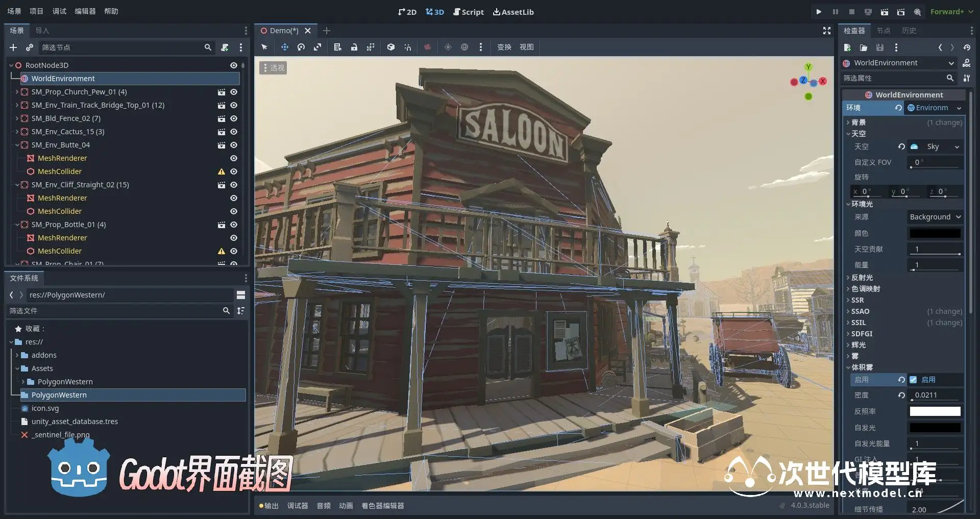Click the 变换 button in viewport toolbar
Image resolution: width=980 pixels, height=519 pixels.
point(504,47)
